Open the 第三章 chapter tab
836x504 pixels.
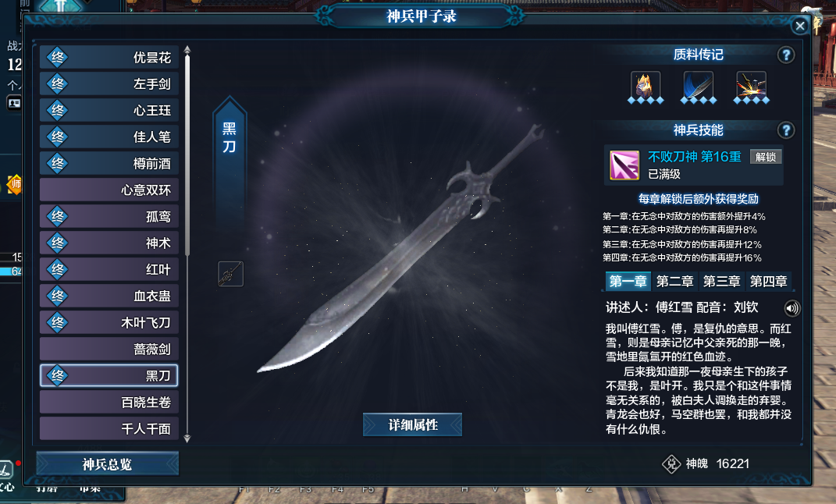(x=721, y=282)
